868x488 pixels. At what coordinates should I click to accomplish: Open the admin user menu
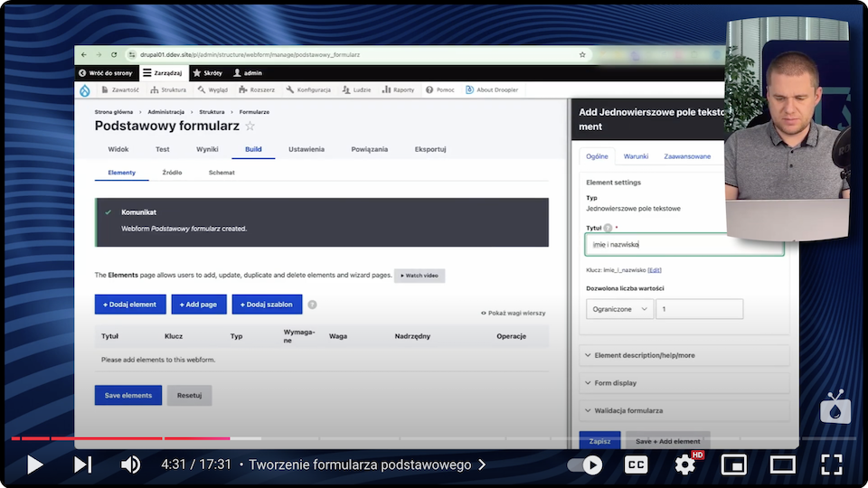pyautogui.click(x=248, y=73)
